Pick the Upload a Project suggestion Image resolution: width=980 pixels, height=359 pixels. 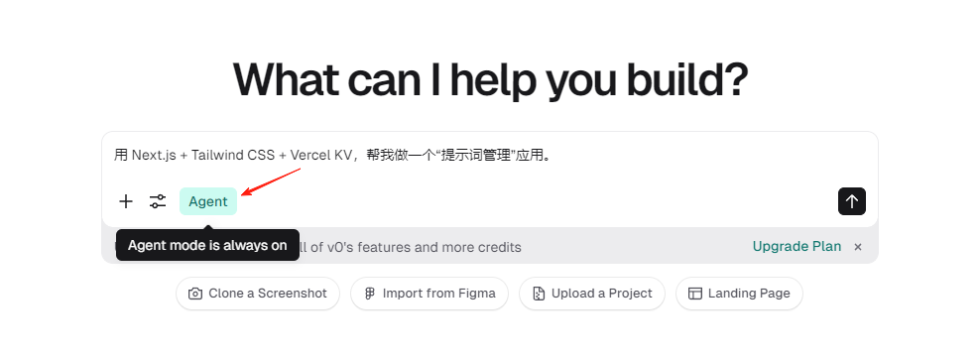coord(592,294)
